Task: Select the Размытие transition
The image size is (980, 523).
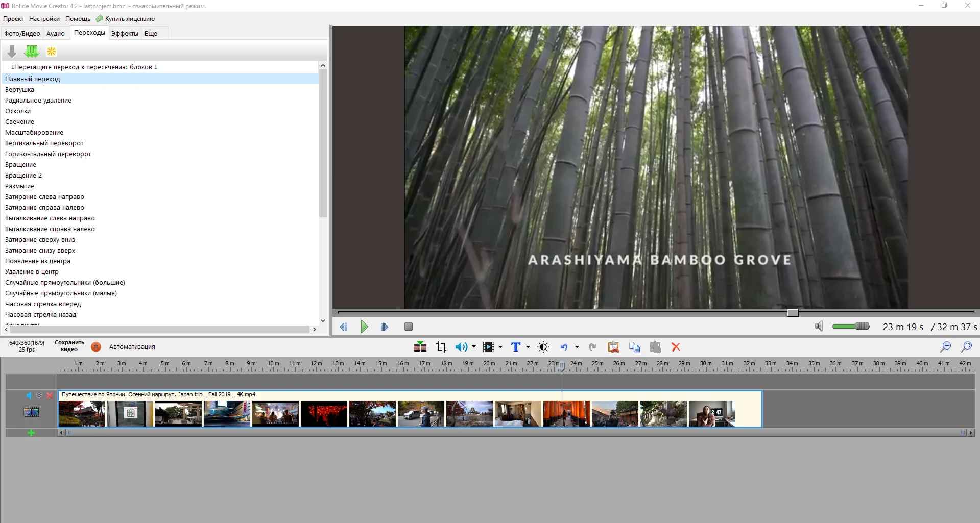Action: pyautogui.click(x=160, y=186)
